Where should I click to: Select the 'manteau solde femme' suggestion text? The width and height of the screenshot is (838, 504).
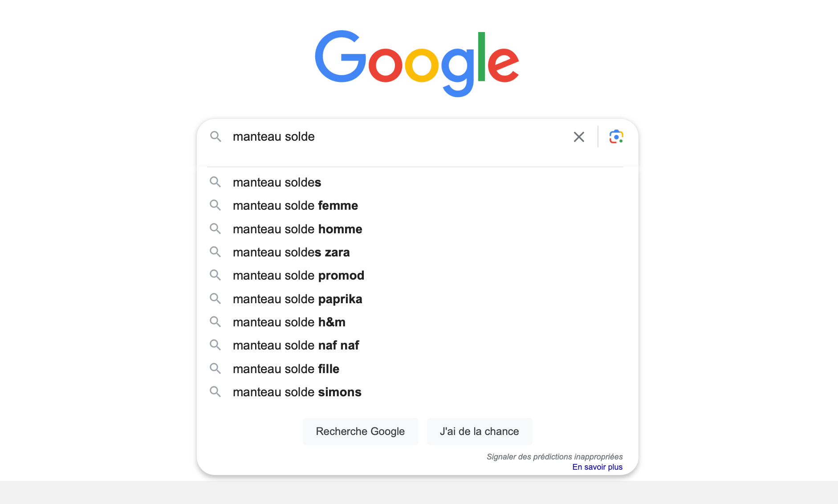(295, 206)
